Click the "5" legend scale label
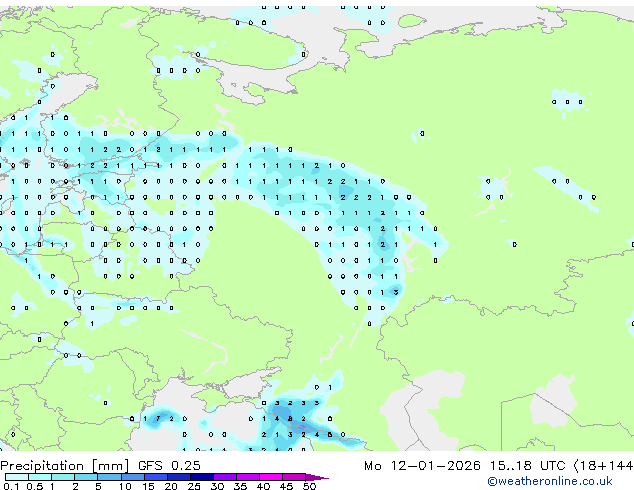The width and height of the screenshot is (634, 490). click(98, 486)
